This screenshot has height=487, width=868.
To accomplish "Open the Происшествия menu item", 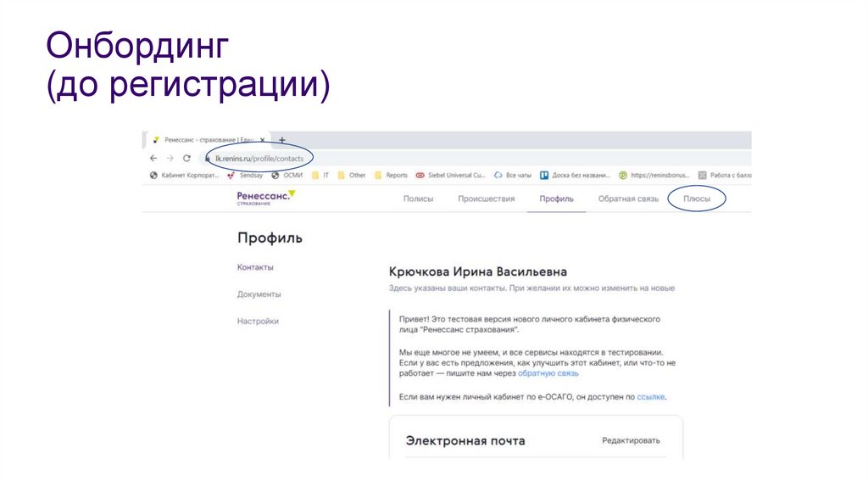I will tap(486, 199).
